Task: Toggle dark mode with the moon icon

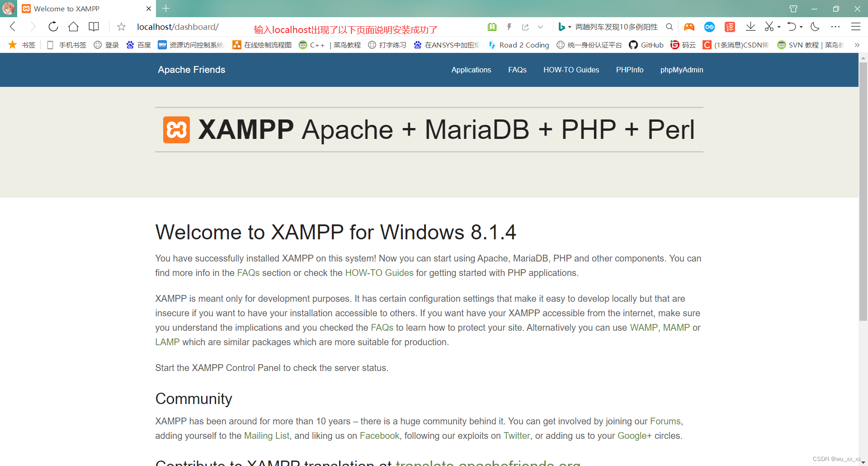Action: pos(815,27)
